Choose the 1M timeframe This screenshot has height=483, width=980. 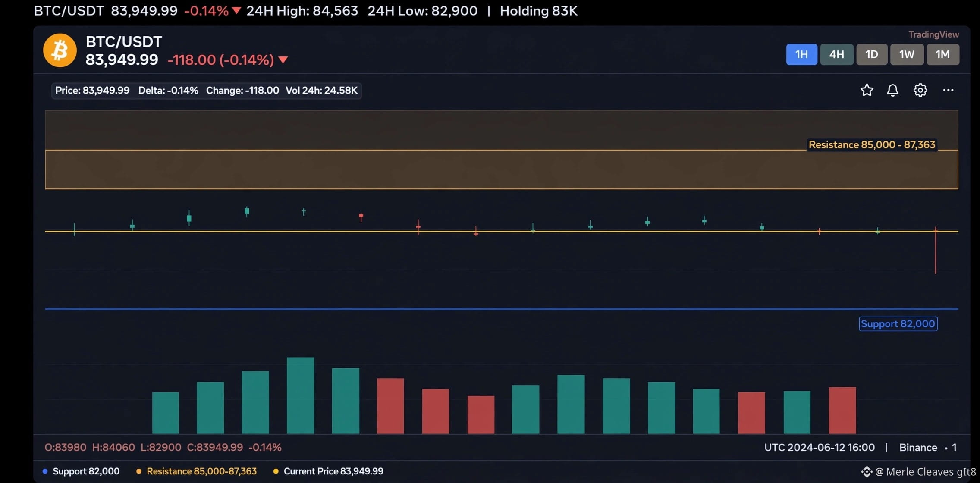943,54
